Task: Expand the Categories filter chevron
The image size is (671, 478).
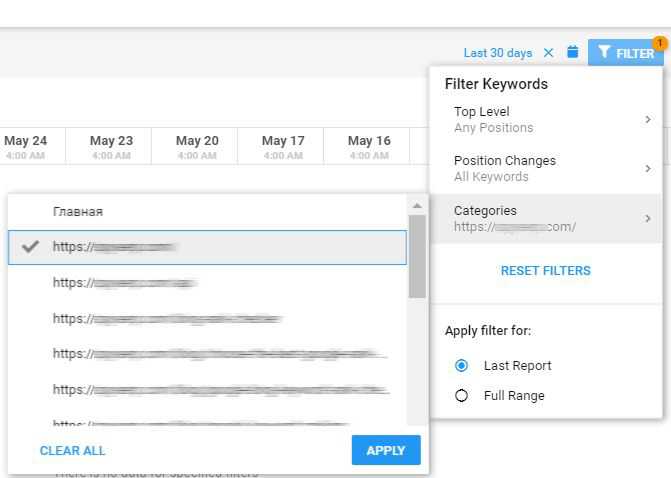Action: (x=647, y=218)
